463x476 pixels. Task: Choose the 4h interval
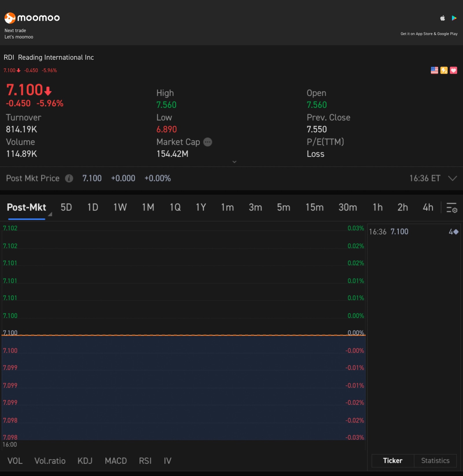point(428,207)
